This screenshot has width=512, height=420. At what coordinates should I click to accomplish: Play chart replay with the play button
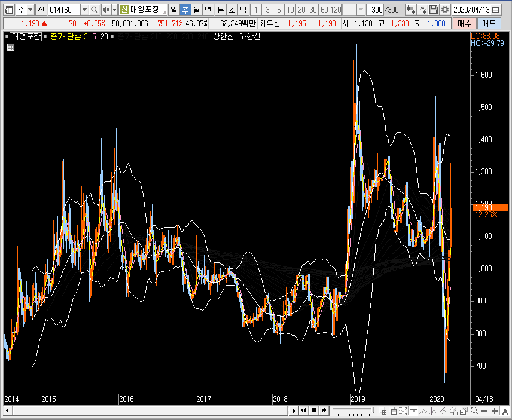click(x=294, y=410)
